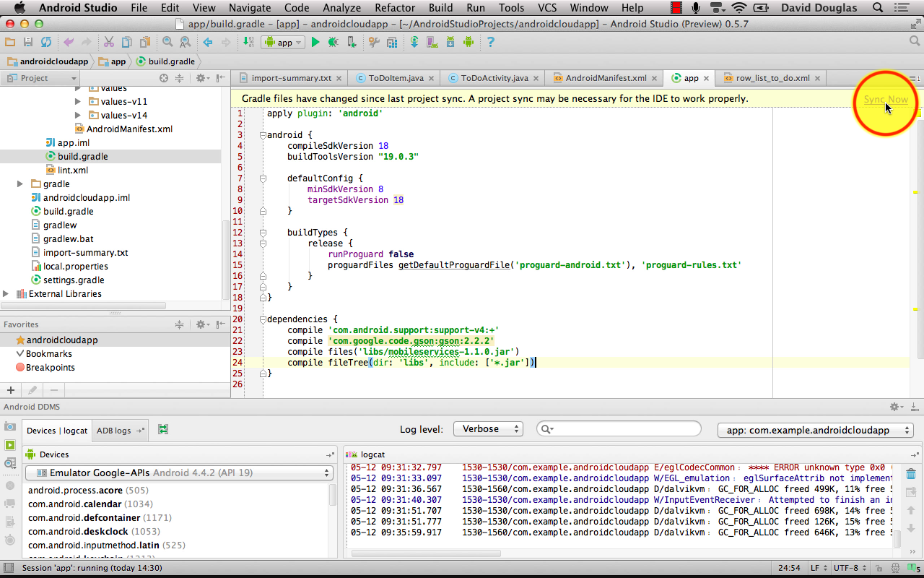Expand the values-v11 folder
924x578 pixels.
click(78, 102)
